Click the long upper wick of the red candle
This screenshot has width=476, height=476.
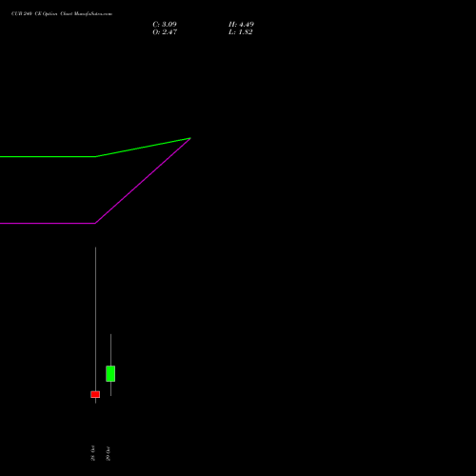(x=95, y=319)
